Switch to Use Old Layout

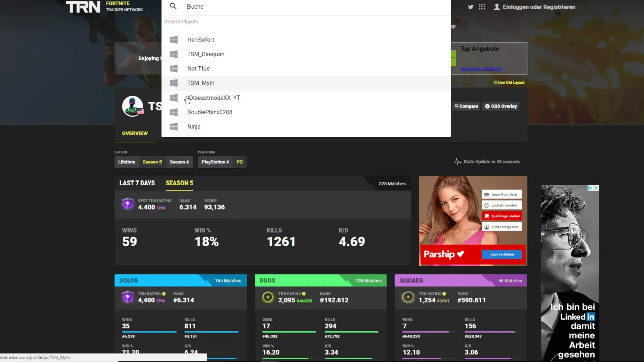509,82
